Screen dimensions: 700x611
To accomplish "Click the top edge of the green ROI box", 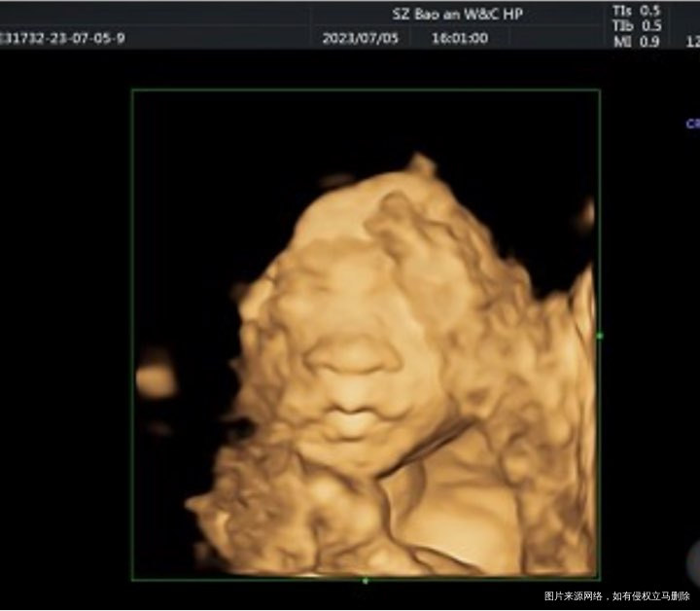I will (x=366, y=90).
